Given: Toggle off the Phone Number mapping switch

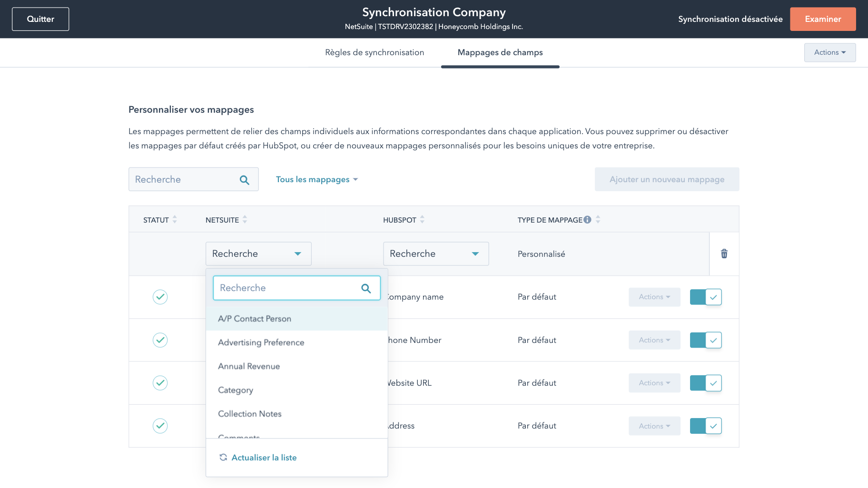Looking at the screenshot, I should tap(706, 340).
